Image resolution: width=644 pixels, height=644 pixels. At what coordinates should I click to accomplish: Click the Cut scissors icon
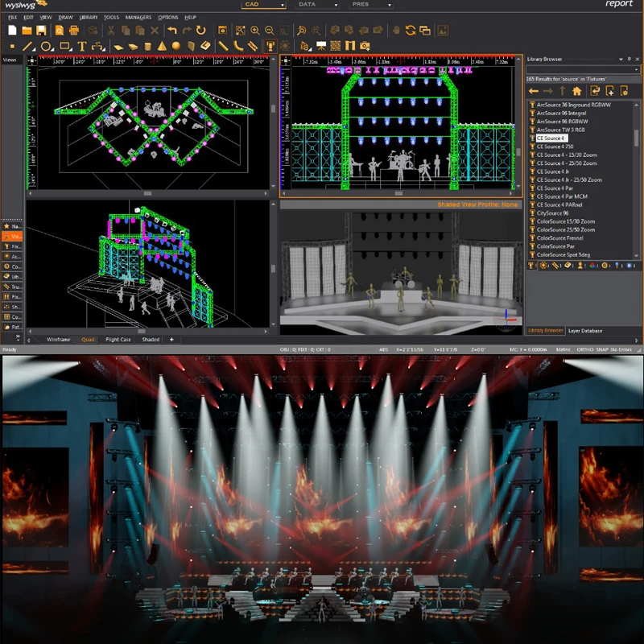pos(111,31)
